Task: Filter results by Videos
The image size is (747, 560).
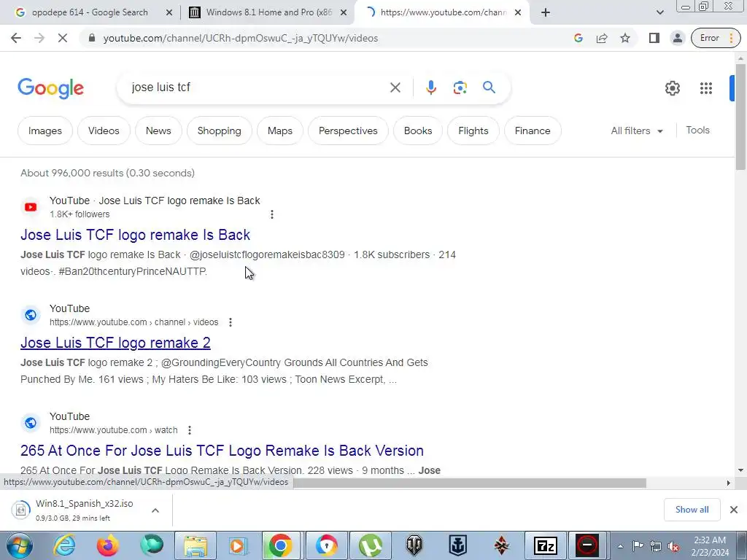Action: (104, 131)
